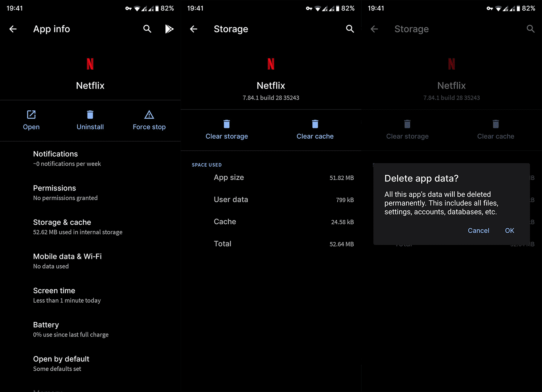Tap dimmed search icon on right Storage screen
The width and height of the screenshot is (542, 392).
[x=530, y=29]
